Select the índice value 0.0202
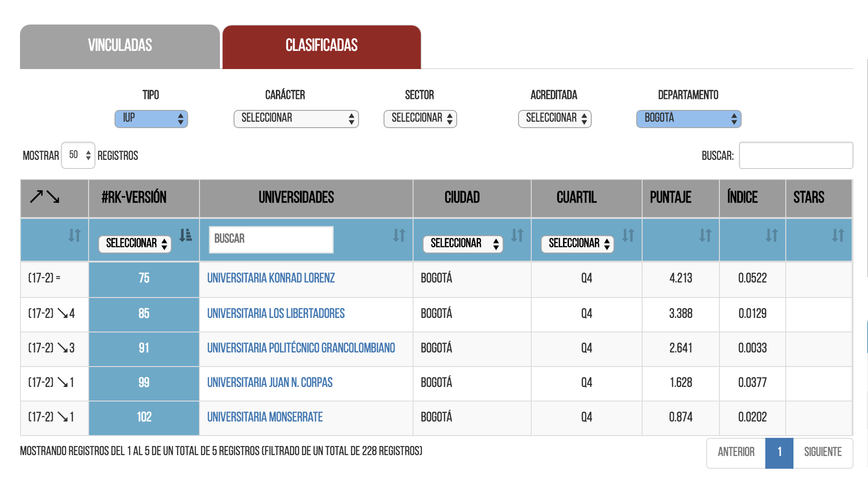Screen dimensions: 868x486 [753, 417]
